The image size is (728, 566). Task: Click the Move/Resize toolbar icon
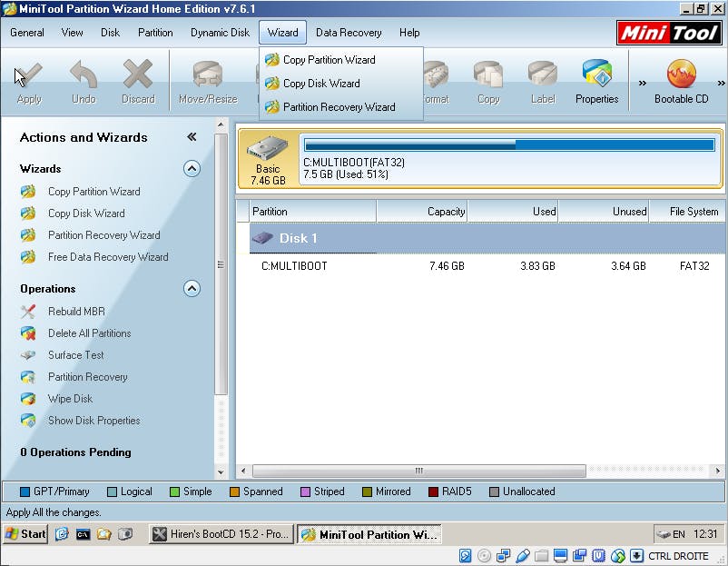pos(208,79)
